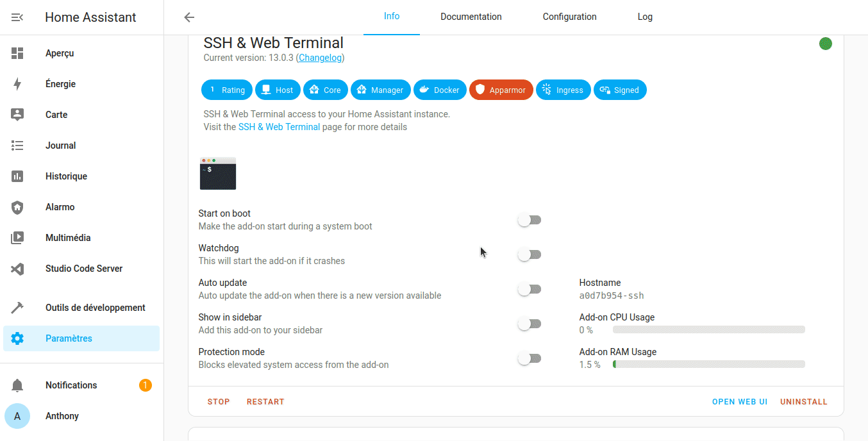Click the SSH terminal add-on logo
Screen dimensions: 868x441
coord(218,173)
